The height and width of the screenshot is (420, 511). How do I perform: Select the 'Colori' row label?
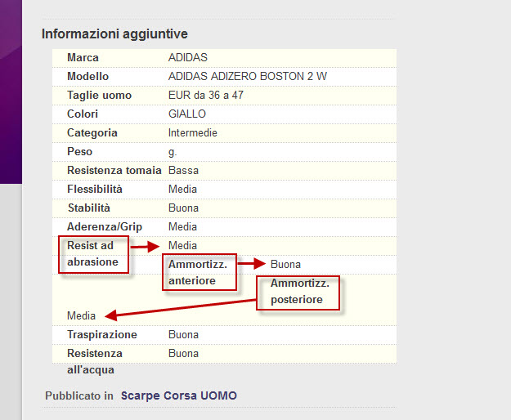(83, 114)
